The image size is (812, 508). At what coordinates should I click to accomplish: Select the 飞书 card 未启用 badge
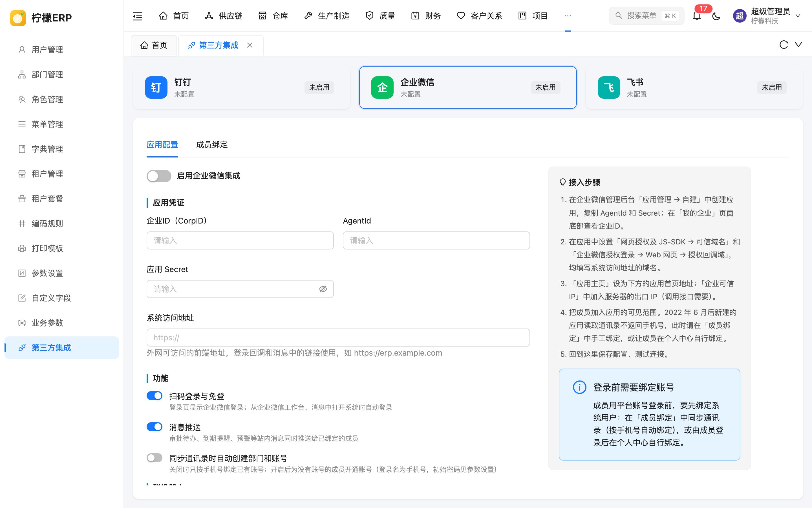(x=772, y=87)
